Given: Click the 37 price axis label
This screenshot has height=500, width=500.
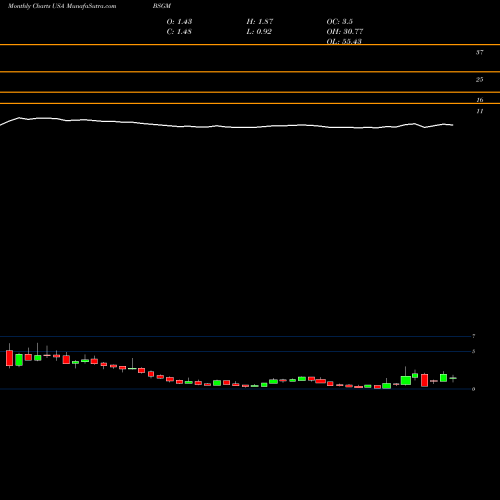Looking at the screenshot, I should click(x=479, y=52).
